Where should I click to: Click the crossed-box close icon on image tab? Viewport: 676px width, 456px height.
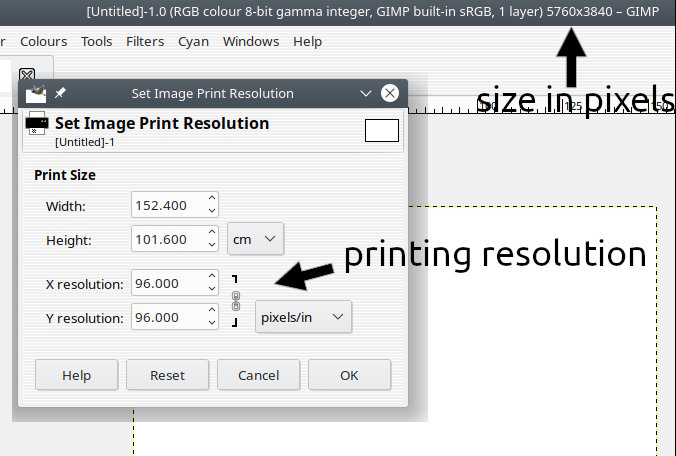27,75
